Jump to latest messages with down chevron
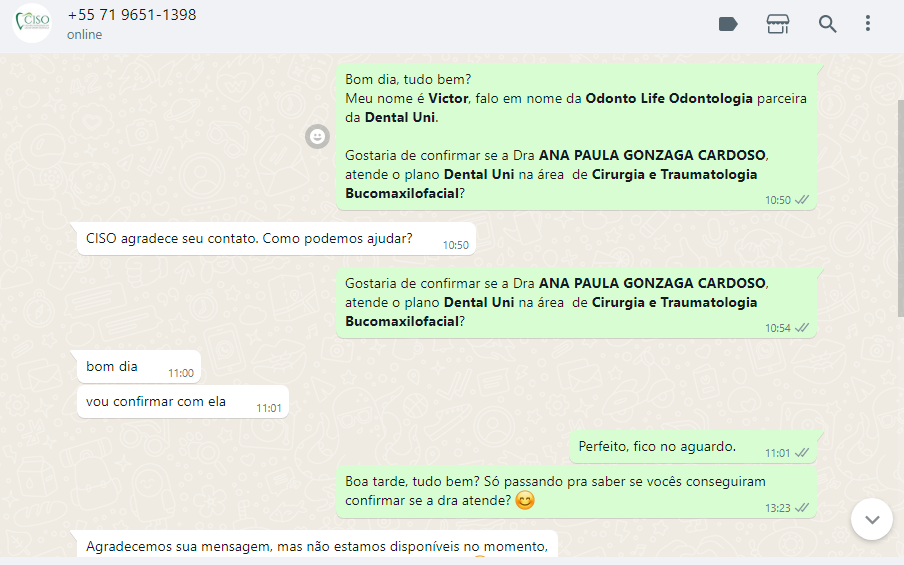This screenshot has height=565, width=904. [x=872, y=519]
